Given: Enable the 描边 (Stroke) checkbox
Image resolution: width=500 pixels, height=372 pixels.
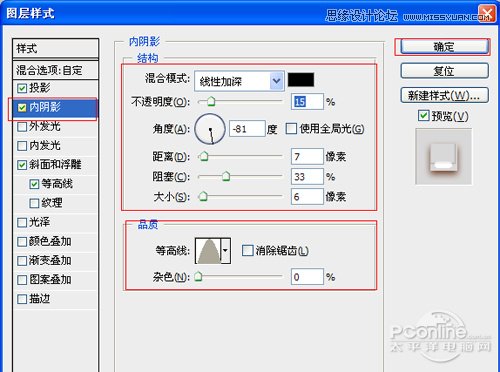Looking at the screenshot, I should (x=22, y=299).
